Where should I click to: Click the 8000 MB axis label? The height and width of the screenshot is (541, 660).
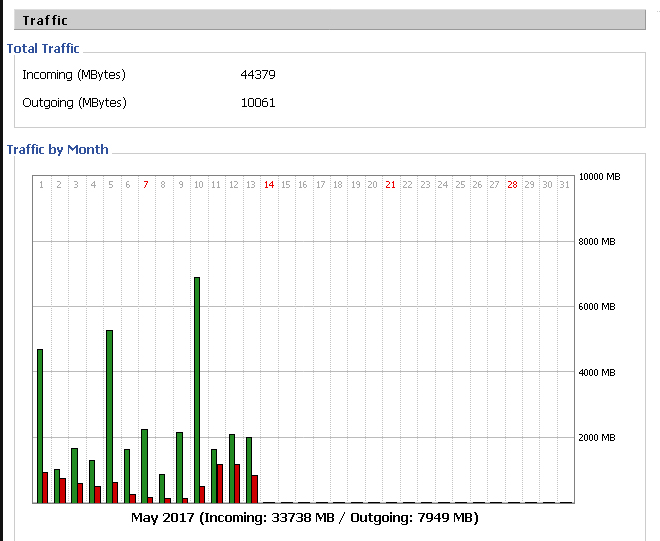(x=597, y=242)
